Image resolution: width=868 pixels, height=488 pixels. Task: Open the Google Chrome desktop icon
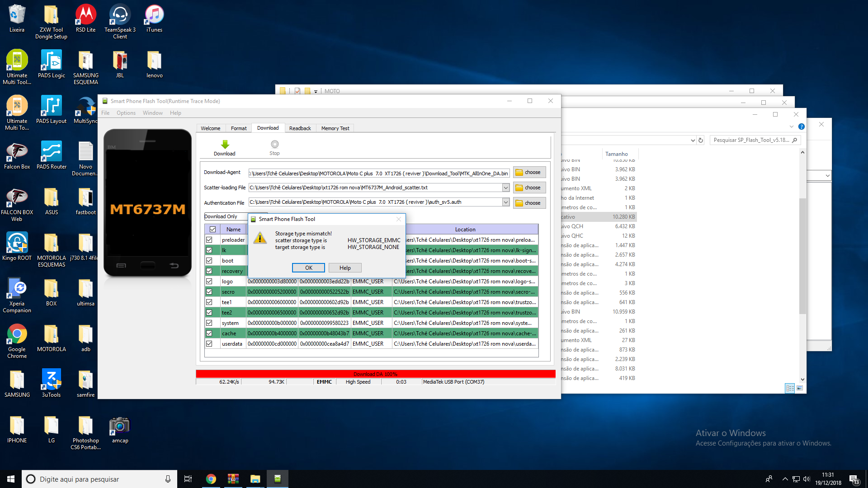pyautogui.click(x=17, y=334)
